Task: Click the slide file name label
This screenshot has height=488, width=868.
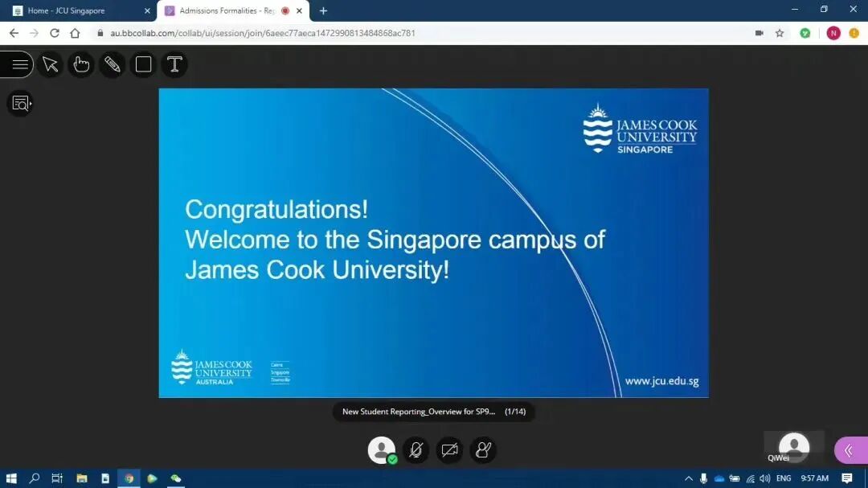Action: [419, 412]
